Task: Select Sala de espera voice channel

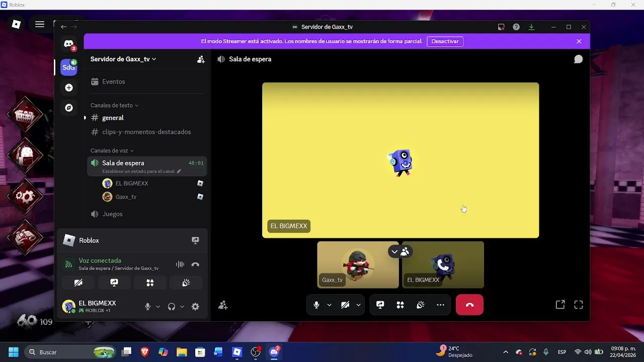Action: point(147,166)
